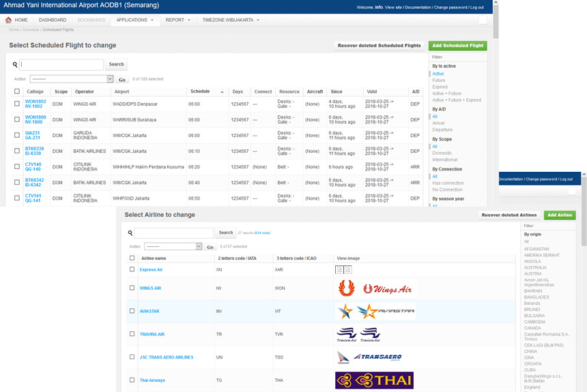The image size is (587, 392).
Task: Click the flight search input field
Action: [x=61, y=64]
